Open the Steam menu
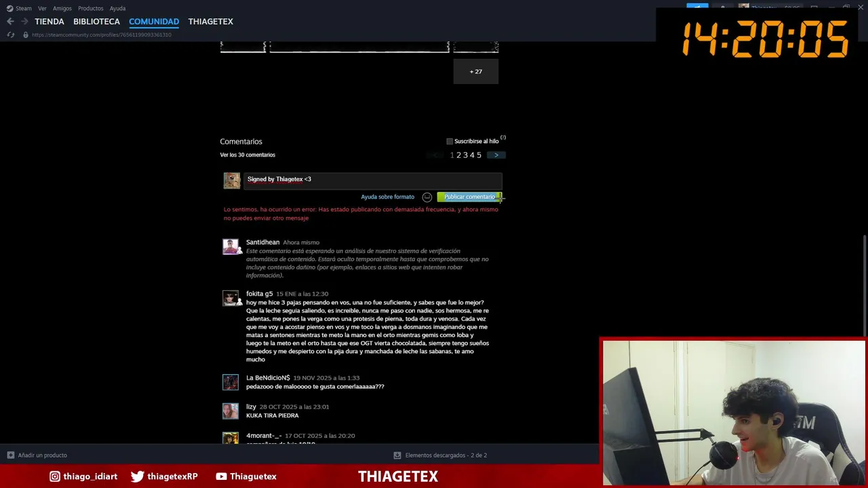This screenshot has width=868, height=488. click(24, 8)
